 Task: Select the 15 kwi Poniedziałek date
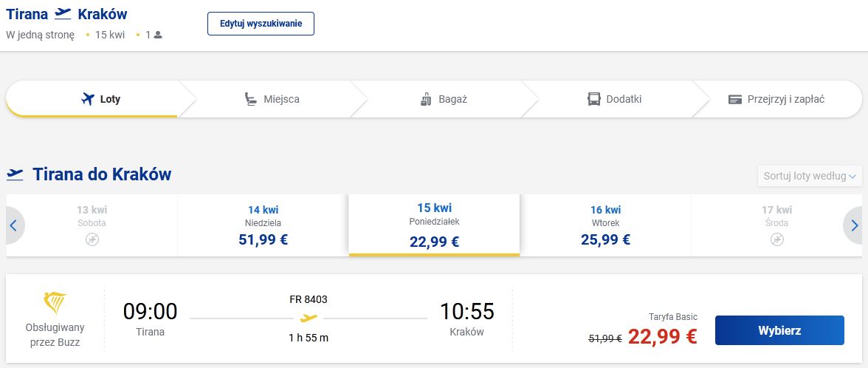[x=434, y=225]
